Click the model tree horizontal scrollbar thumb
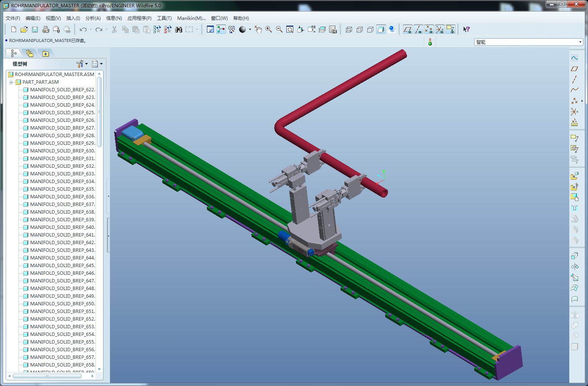 tap(47, 376)
